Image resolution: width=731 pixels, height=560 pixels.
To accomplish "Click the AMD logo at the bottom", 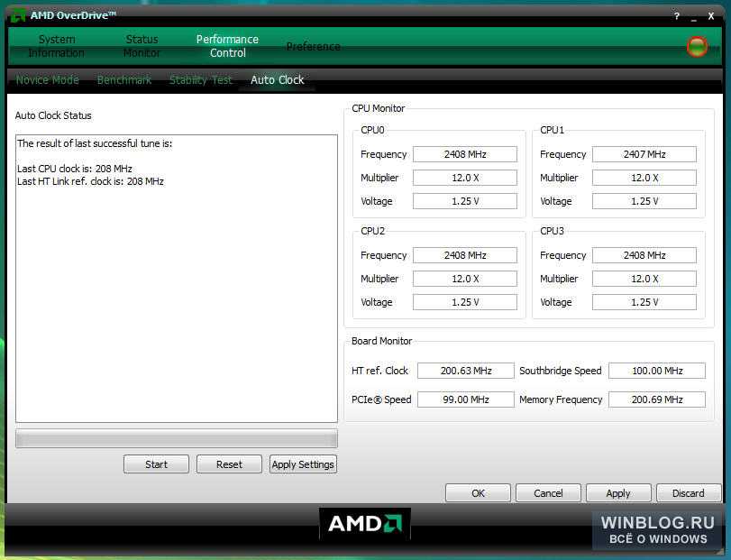I will (x=364, y=524).
